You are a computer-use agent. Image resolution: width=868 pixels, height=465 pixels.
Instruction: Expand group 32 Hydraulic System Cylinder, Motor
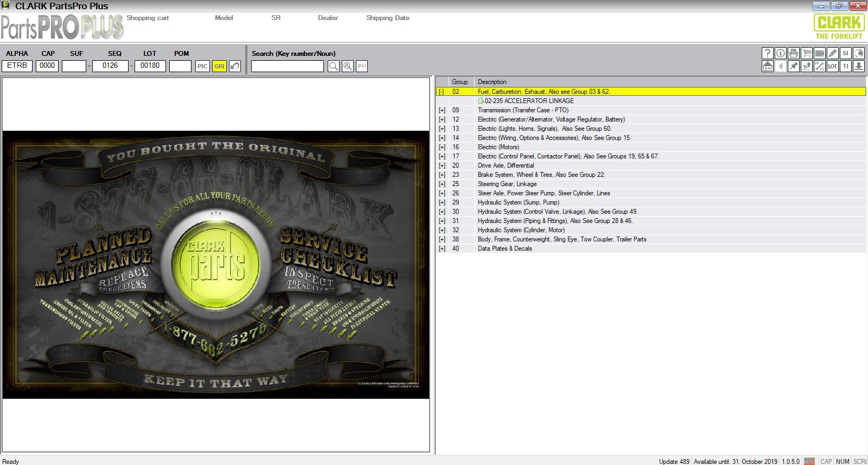[x=442, y=230]
